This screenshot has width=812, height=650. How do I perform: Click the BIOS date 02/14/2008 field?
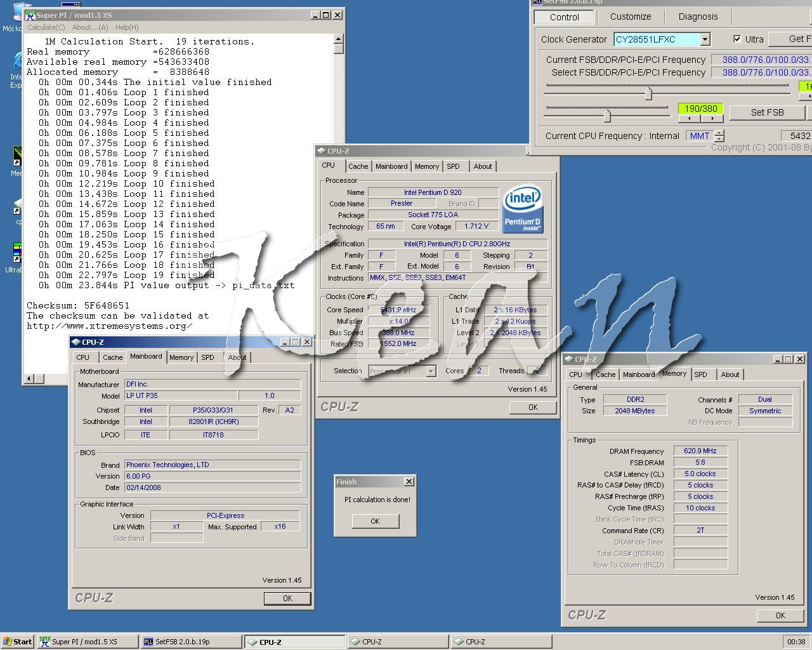pos(213,487)
